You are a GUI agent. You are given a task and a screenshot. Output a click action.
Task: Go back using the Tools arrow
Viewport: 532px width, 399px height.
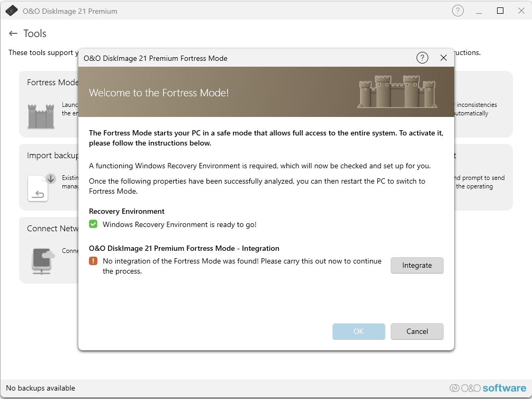tap(13, 33)
